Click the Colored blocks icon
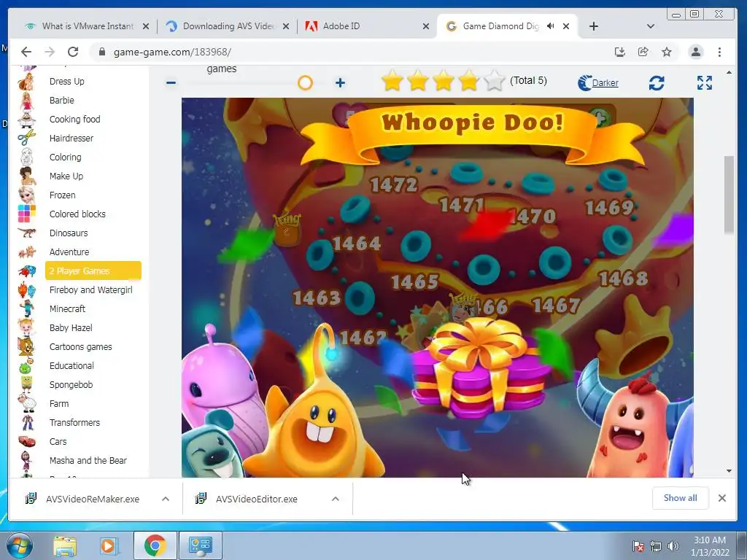Image resolution: width=747 pixels, height=560 pixels. coord(26,214)
